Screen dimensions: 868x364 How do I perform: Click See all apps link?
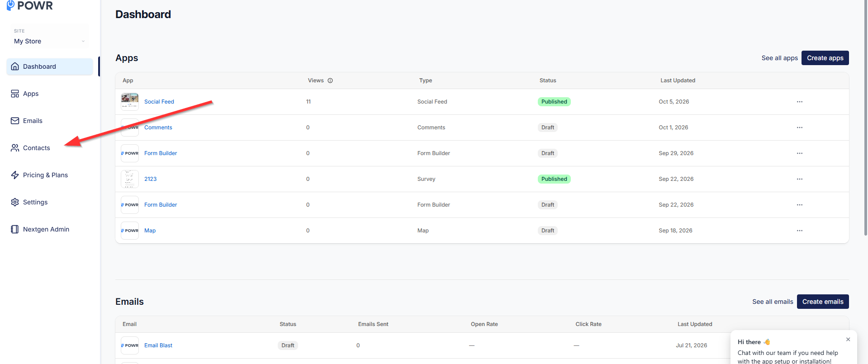click(779, 58)
